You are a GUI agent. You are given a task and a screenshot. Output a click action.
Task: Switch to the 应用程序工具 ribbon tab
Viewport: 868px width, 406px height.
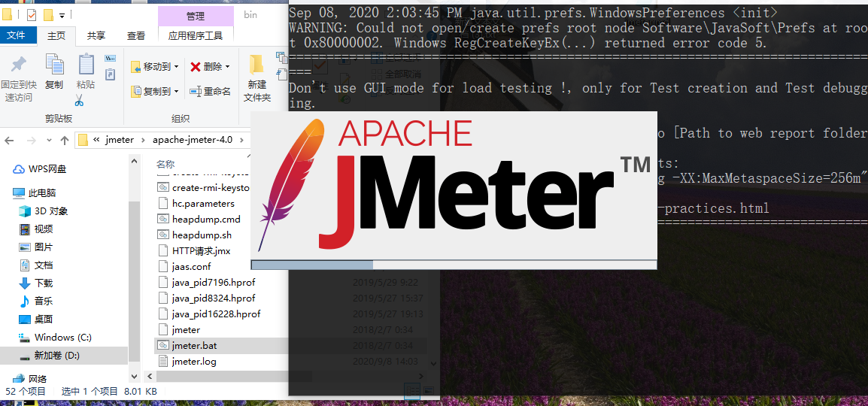196,35
